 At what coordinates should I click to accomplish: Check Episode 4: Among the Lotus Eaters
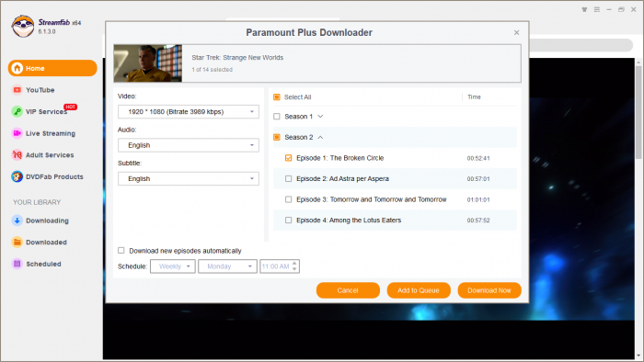[x=288, y=221]
